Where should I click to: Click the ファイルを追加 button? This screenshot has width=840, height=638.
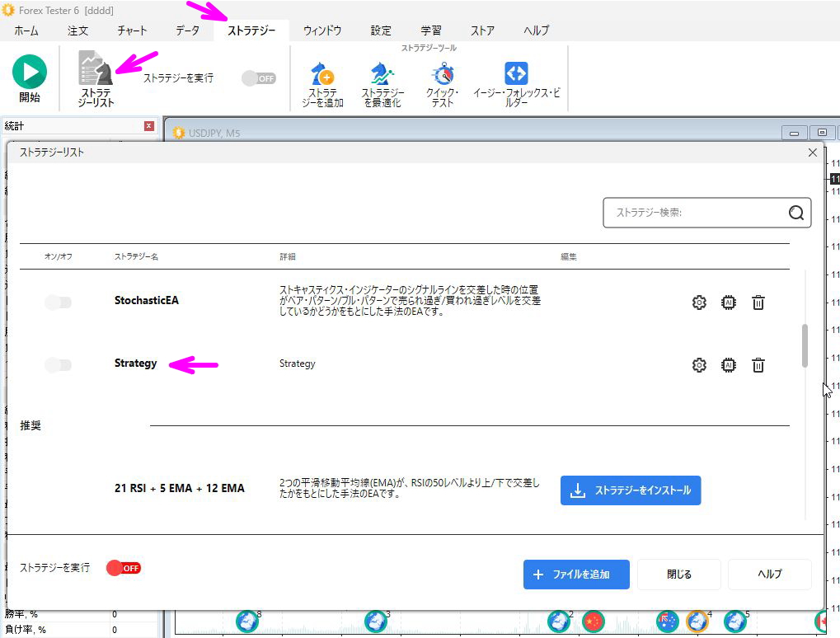coord(576,575)
